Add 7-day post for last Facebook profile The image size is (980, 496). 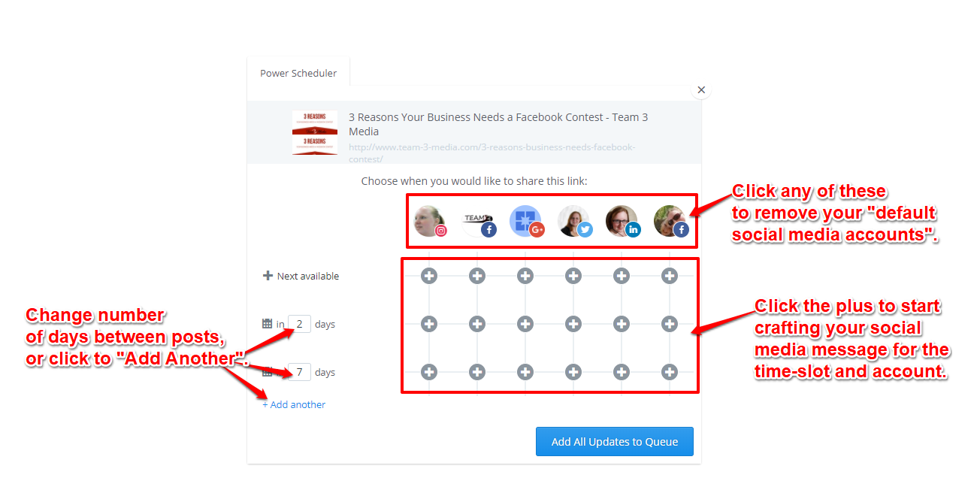point(670,372)
